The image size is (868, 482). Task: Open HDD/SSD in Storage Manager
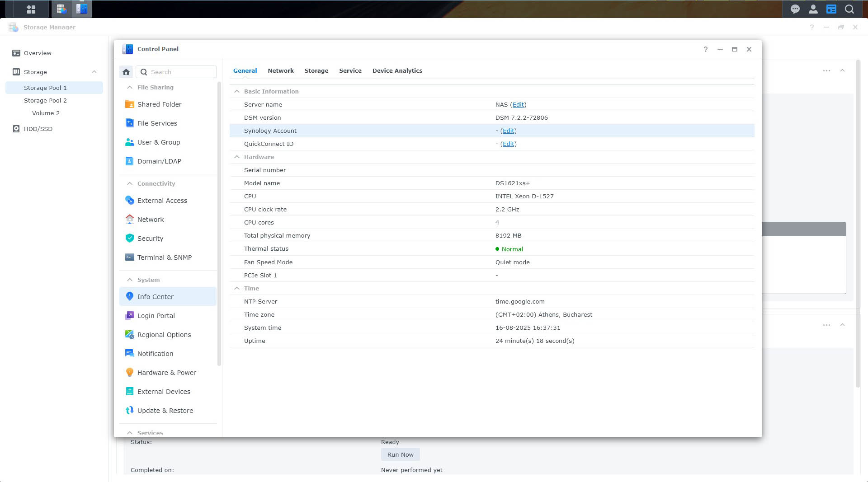point(54,129)
